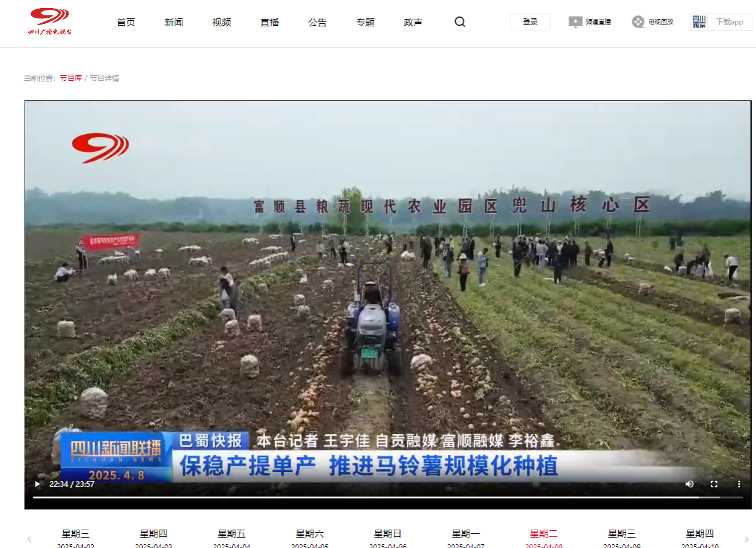
Task: Open the 直播 live menu item
Action: 270,22
